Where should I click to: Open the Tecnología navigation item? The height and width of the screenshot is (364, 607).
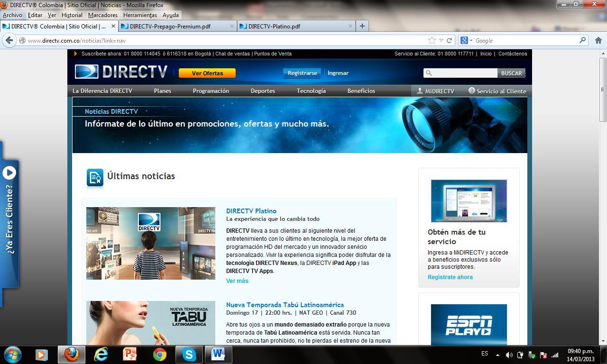[x=311, y=91]
